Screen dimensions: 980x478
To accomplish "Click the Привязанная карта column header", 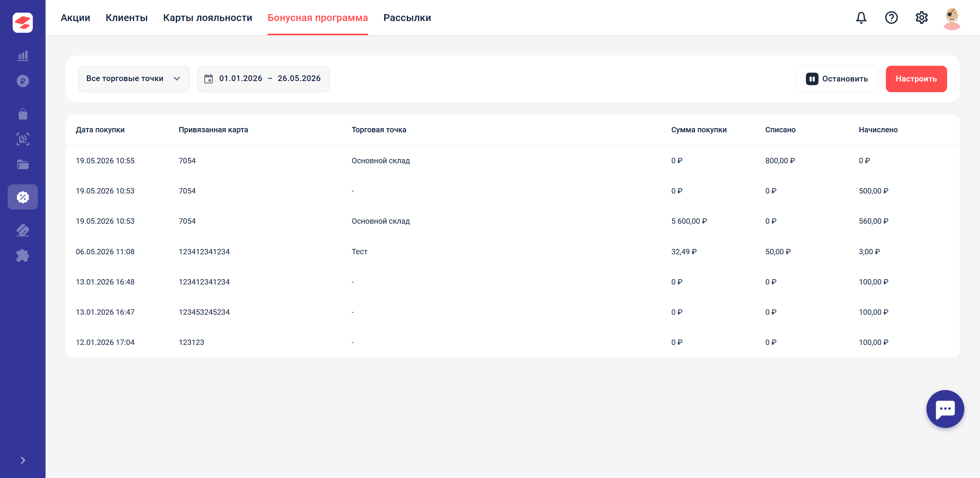I will pos(214,130).
